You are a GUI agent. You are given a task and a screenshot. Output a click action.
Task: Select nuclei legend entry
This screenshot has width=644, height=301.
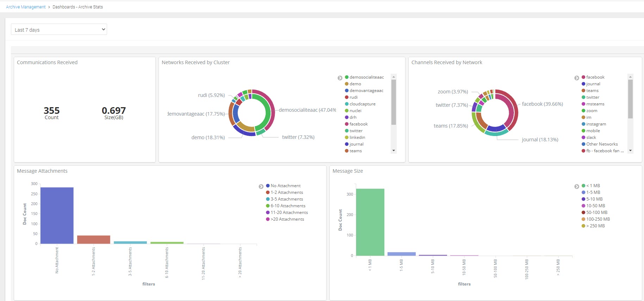(353, 111)
